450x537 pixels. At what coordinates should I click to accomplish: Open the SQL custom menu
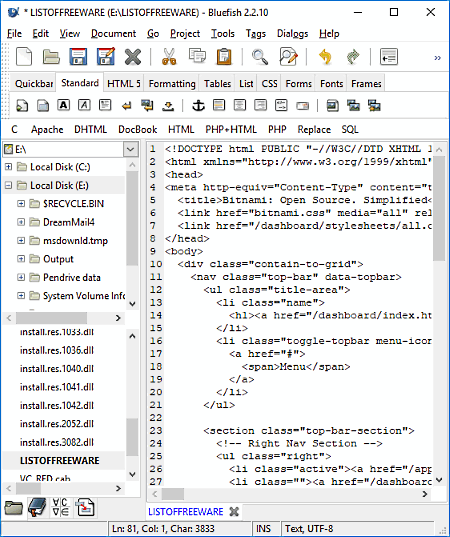[350, 129]
